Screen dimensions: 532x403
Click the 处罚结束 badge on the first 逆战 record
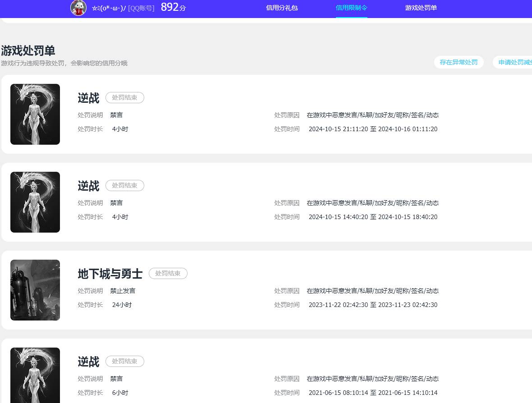[x=125, y=97]
